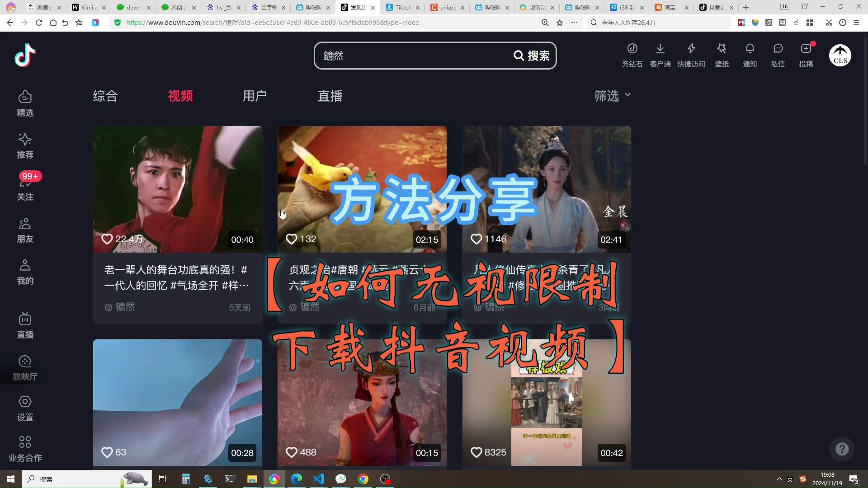The image size is (868, 488).
Task: Open 业务合作 in the left sidebar
Action: (x=25, y=449)
